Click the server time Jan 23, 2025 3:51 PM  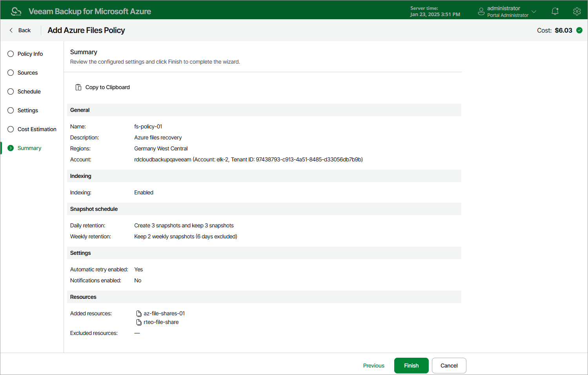[x=435, y=15]
